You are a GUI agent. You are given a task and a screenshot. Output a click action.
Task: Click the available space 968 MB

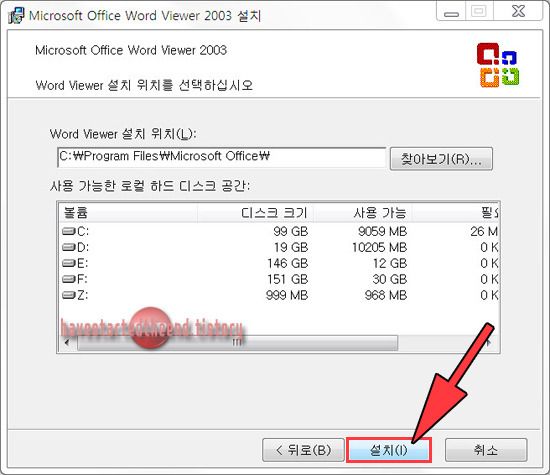pyautogui.click(x=386, y=295)
